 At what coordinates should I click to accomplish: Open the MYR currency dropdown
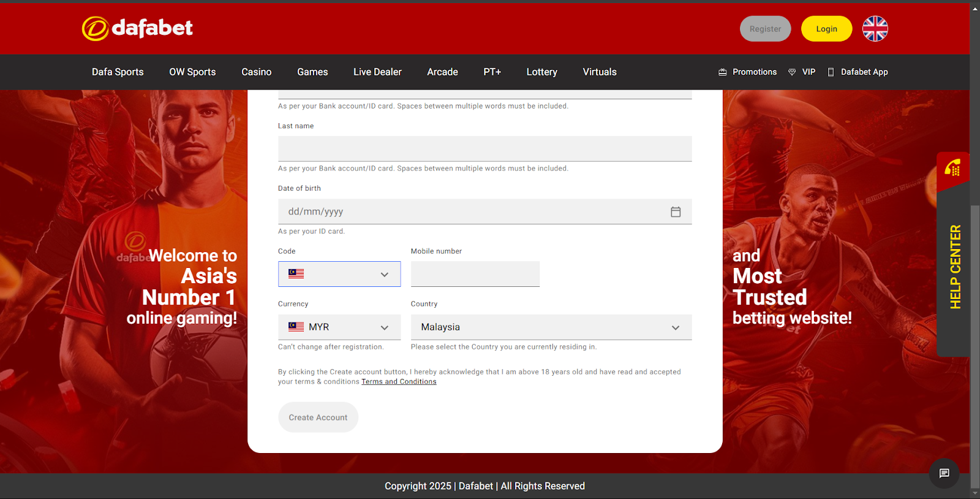pyautogui.click(x=339, y=327)
